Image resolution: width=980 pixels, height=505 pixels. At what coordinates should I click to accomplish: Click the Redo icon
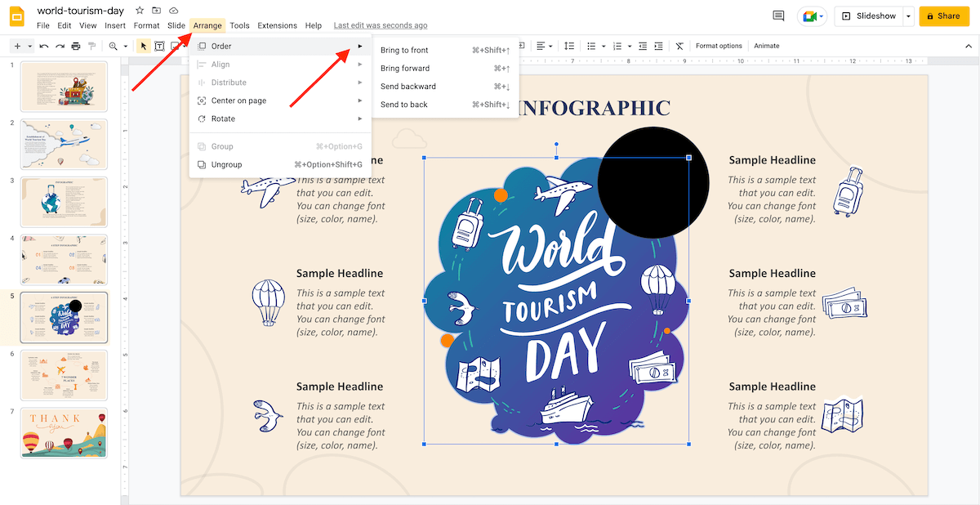[x=60, y=47]
